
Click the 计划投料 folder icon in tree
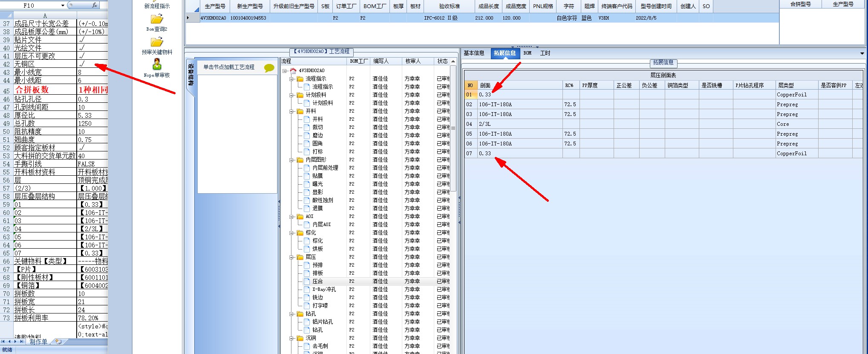point(300,95)
